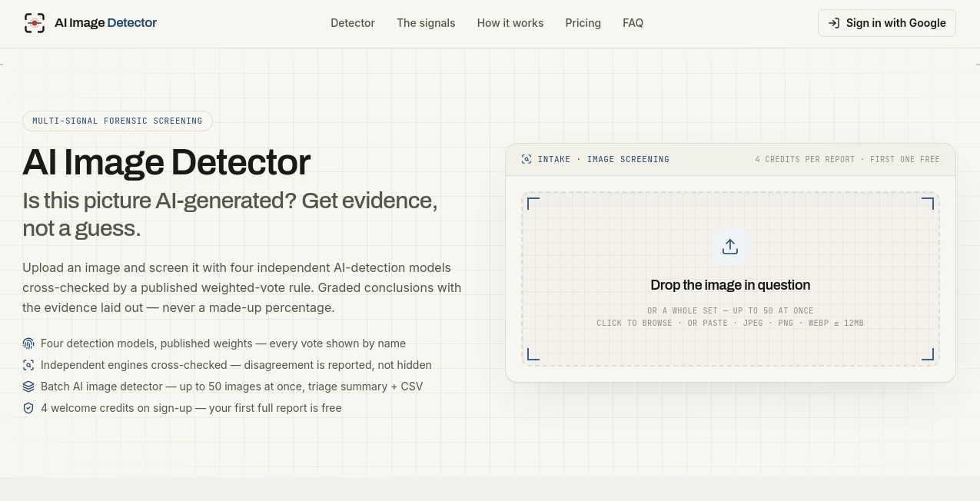Sign in with Google
This screenshot has height=501, width=980.
point(887,23)
